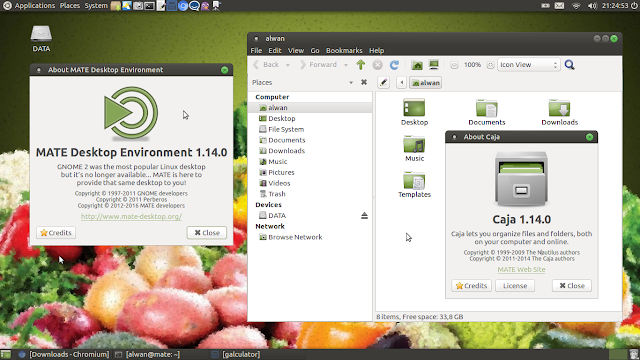Select Browse Network in the sidebar
The height and width of the screenshot is (360, 640).
(310, 237)
